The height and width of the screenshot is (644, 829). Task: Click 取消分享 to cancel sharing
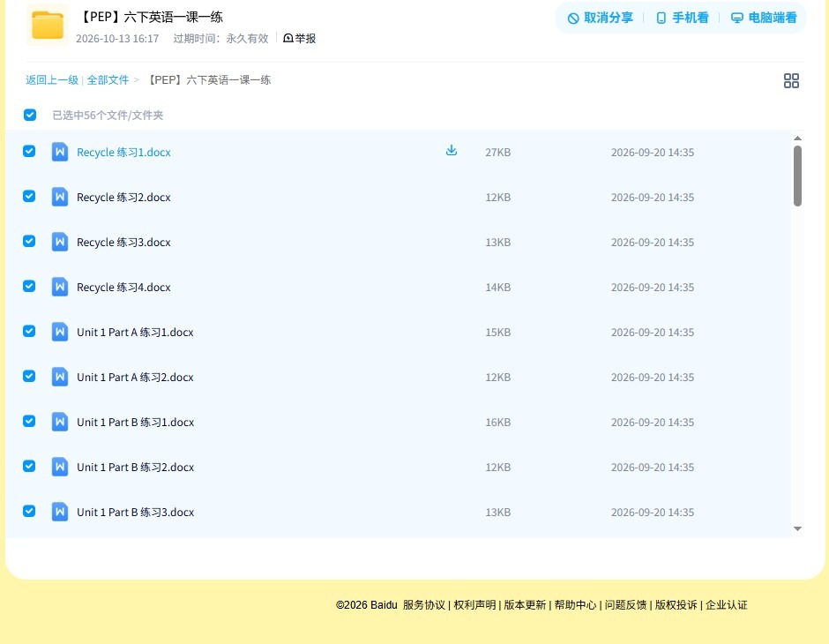click(600, 18)
